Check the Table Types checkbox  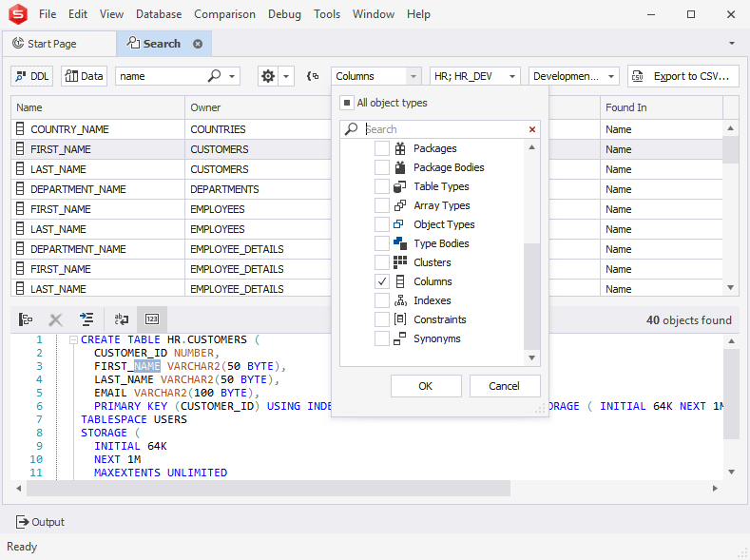(382, 186)
